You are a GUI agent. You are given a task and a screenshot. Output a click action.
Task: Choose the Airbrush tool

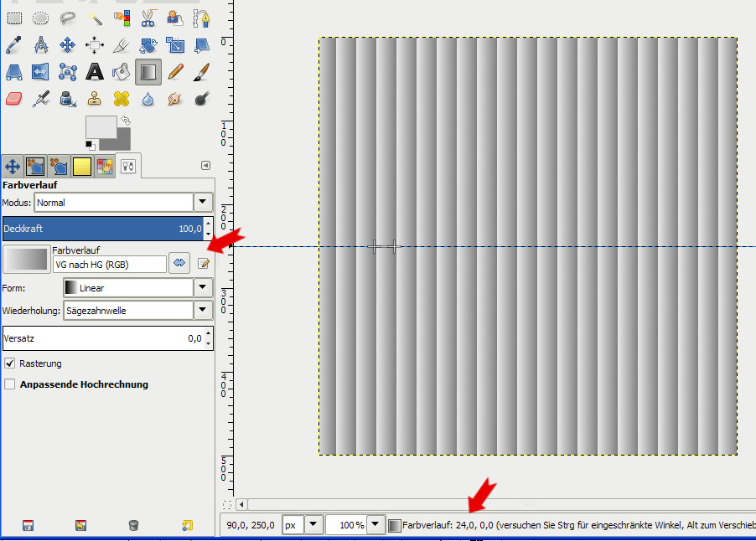pyautogui.click(x=40, y=100)
